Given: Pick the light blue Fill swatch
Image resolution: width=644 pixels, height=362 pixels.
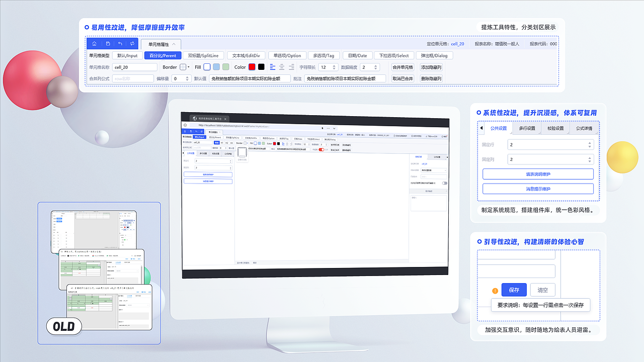Looking at the screenshot, I should click(x=216, y=67).
